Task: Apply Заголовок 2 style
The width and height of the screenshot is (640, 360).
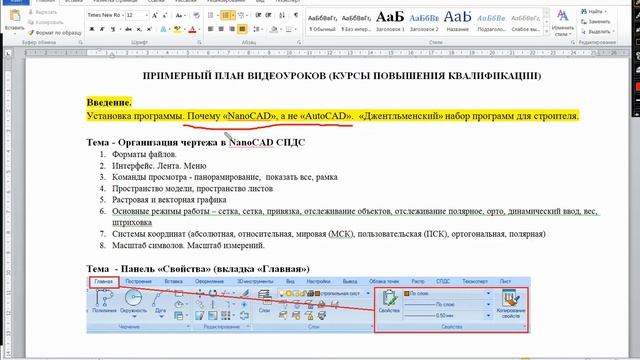Action: click(x=424, y=22)
